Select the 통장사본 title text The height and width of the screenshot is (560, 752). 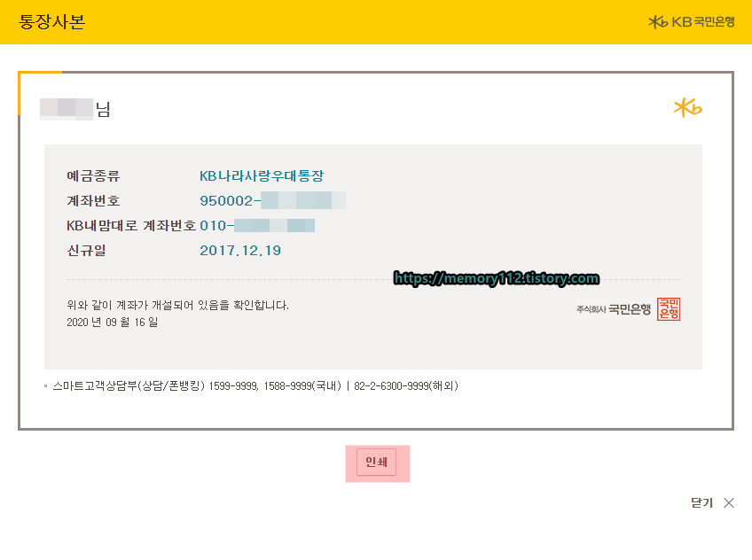click(51, 21)
